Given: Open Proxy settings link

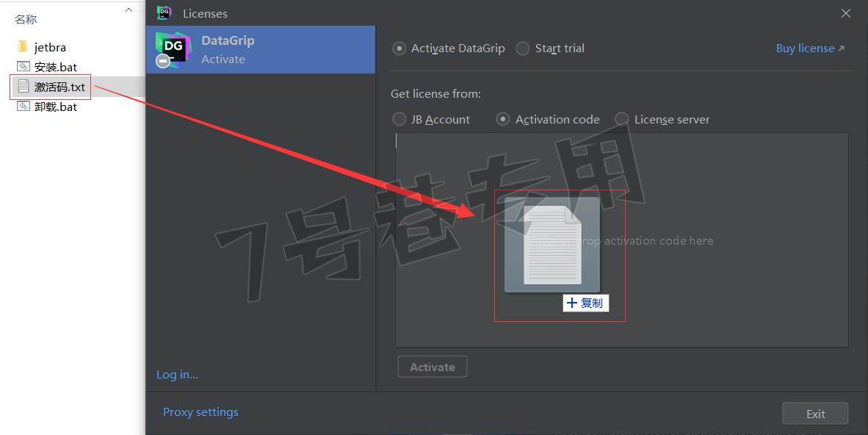Looking at the screenshot, I should coord(200,412).
